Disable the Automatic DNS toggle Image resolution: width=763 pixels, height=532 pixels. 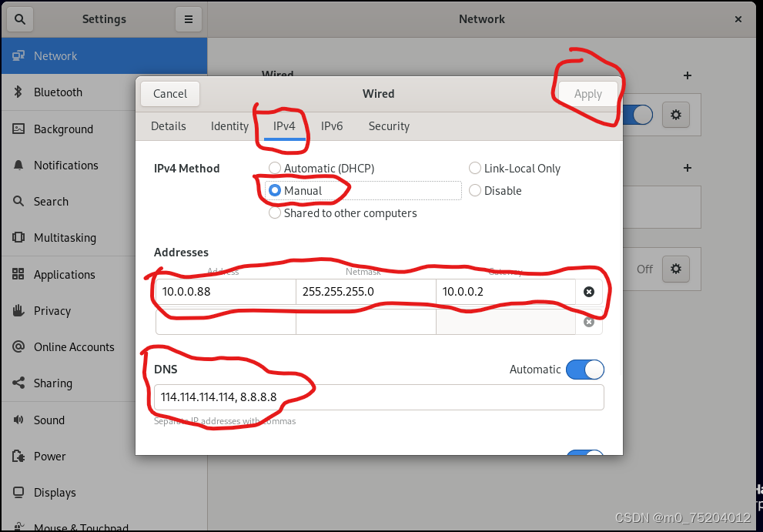pyautogui.click(x=584, y=370)
